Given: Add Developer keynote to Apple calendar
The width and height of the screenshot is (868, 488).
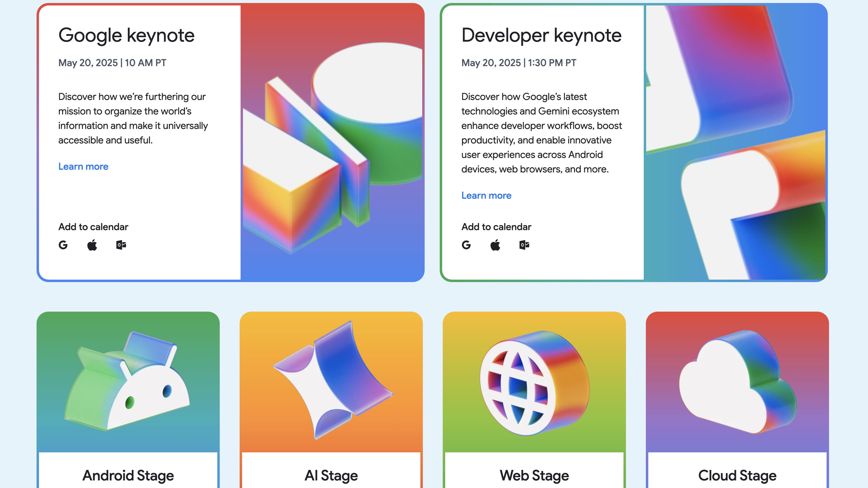Looking at the screenshot, I should 495,245.
